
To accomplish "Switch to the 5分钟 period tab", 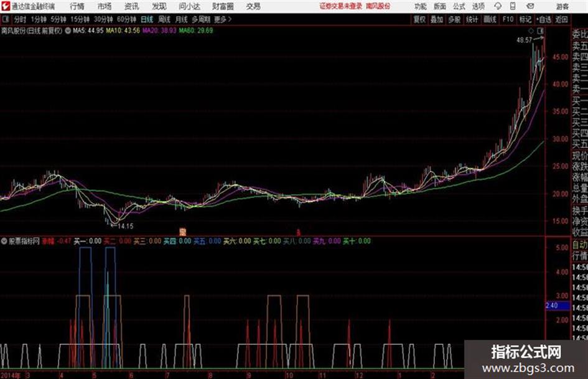I will coord(58,19).
